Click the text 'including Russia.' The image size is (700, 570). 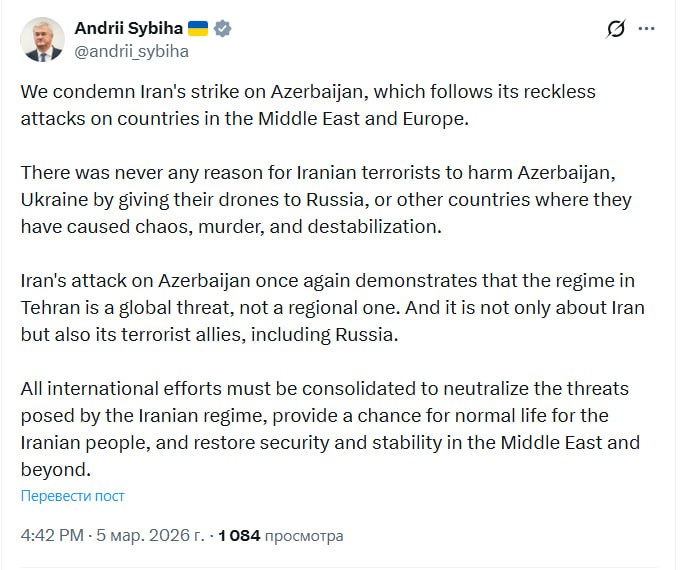point(333,335)
